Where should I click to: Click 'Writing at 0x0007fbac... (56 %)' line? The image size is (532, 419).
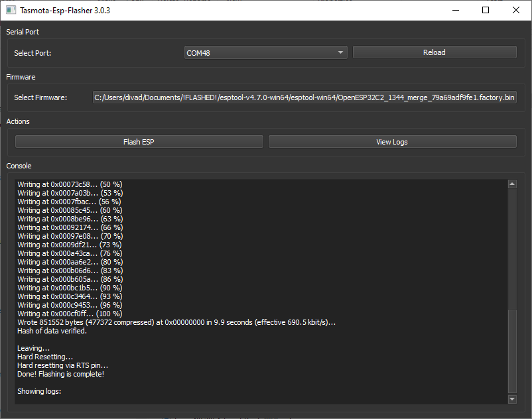coord(69,202)
